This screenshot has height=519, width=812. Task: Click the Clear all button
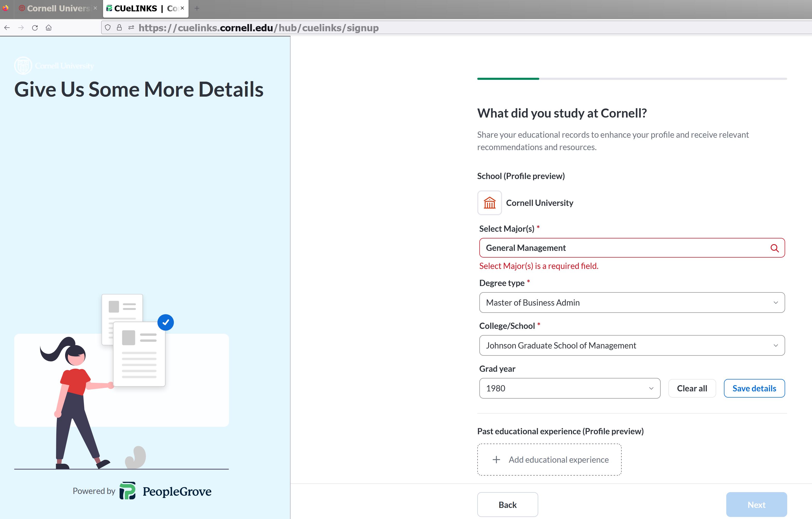(x=692, y=388)
